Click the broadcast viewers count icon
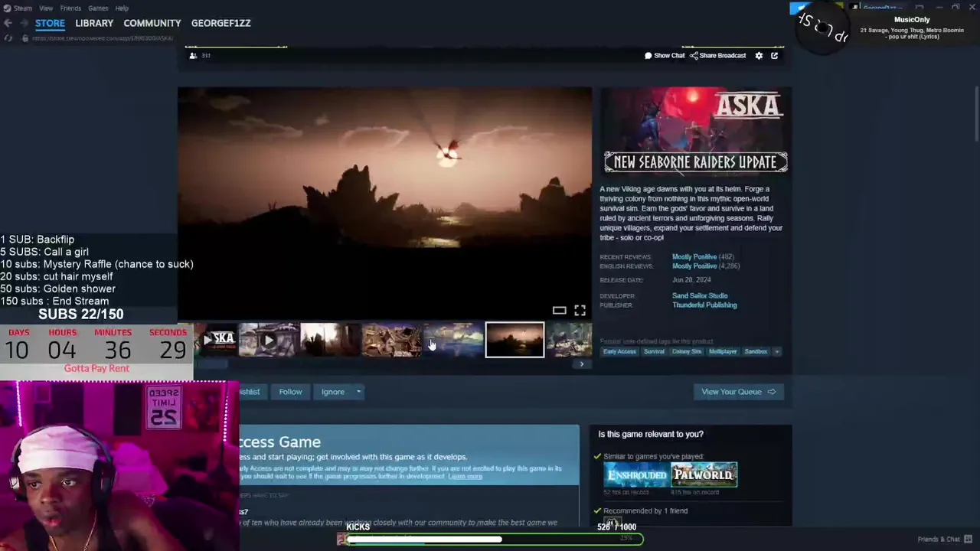The image size is (980, 551). tap(193, 56)
